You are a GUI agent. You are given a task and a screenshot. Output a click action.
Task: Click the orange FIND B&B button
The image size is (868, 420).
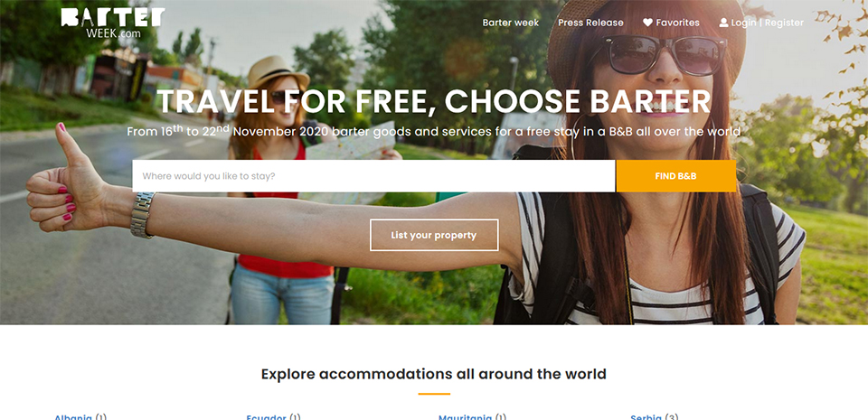coord(676,176)
